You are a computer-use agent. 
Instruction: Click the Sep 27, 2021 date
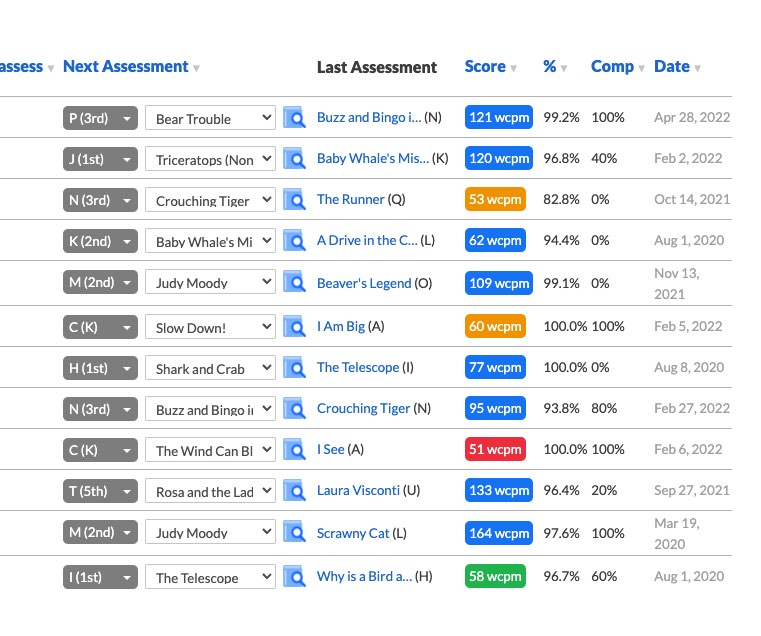pyautogui.click(x=692, y=491)
